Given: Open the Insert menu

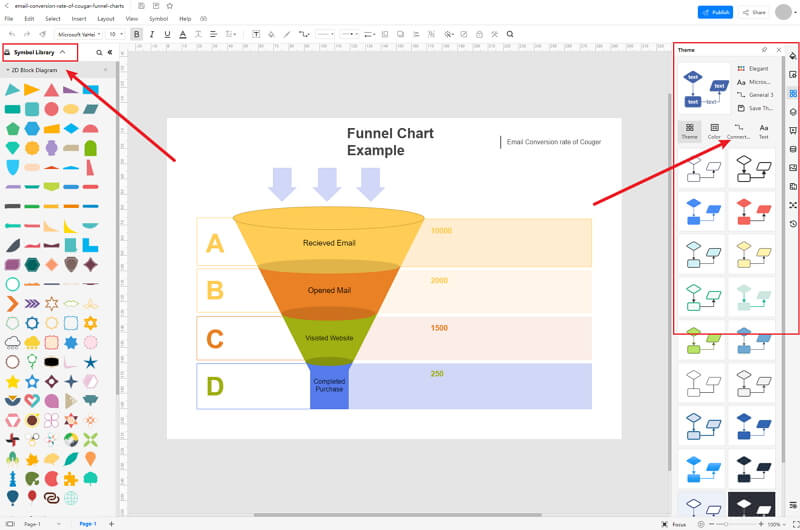Looking at the screenshot, I should coord(79,19).
